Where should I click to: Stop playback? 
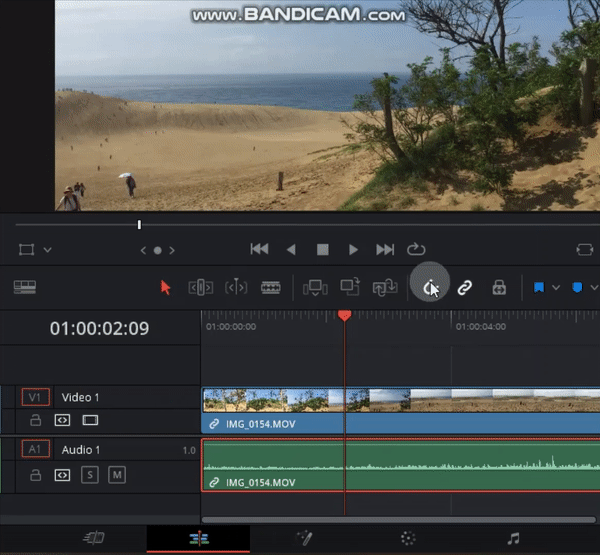pyautogui.click(x=323, y=250)
